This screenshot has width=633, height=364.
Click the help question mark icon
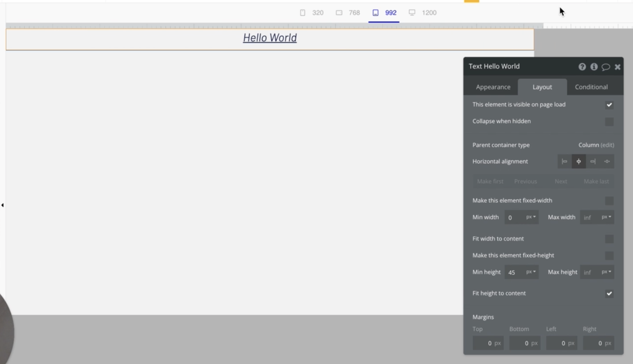(x=582, y=67)
